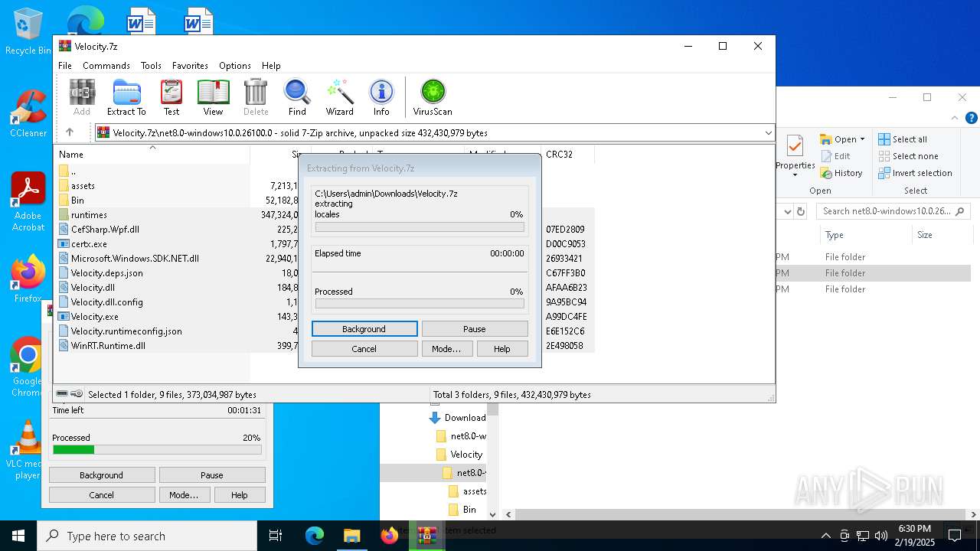Open the Tools menu
The width and height of the screenshot is (980, 551).
(x=151, y=66)
